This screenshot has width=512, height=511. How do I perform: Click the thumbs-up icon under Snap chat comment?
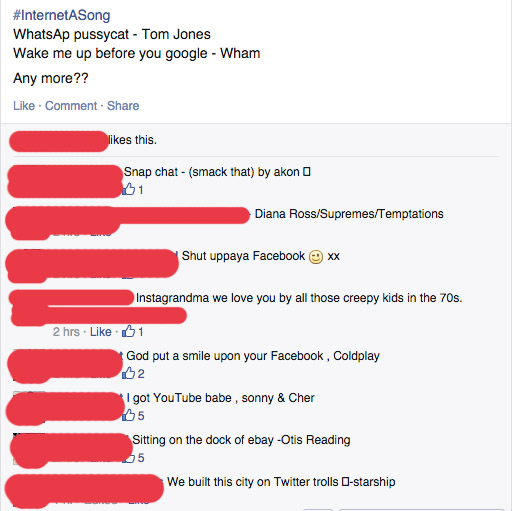(129, 189)
